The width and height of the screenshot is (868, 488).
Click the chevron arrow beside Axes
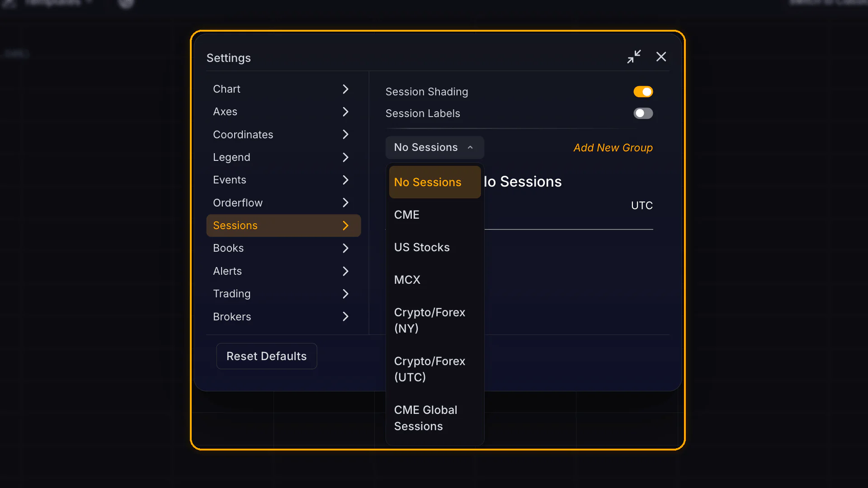click(x=345, y=112)
